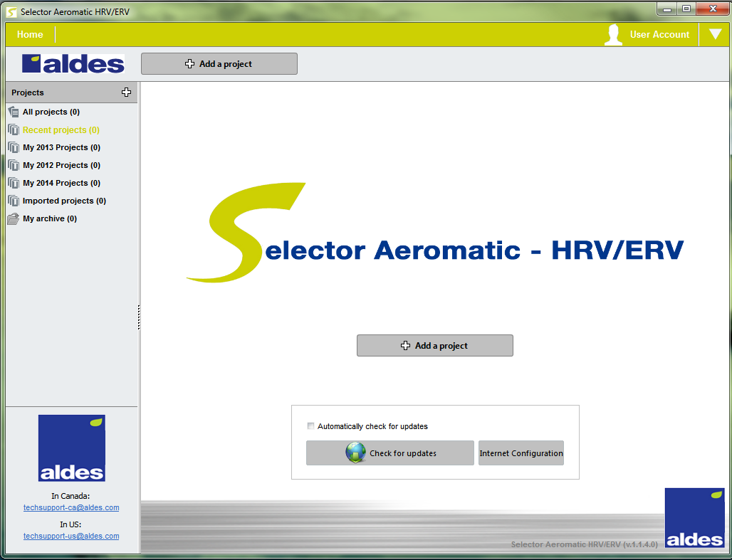Viewport: 732px width, 560px height.
Task: Click the plus icon in Projects header
Action: 126,92
